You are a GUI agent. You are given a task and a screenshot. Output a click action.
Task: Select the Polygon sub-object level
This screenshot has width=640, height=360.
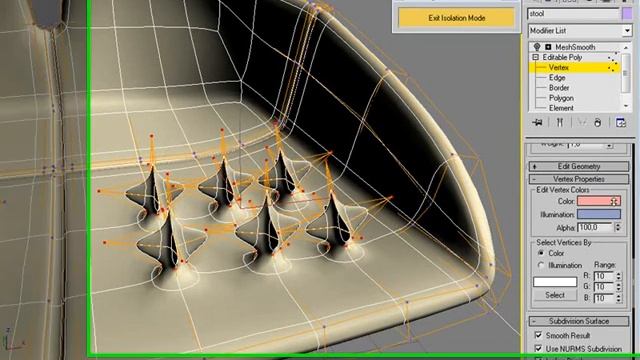[561, 98]
